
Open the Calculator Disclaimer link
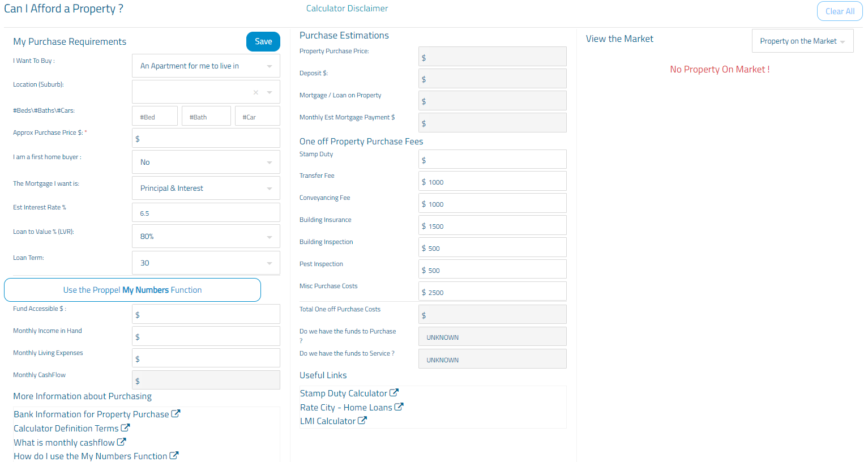tap(347, 8)
